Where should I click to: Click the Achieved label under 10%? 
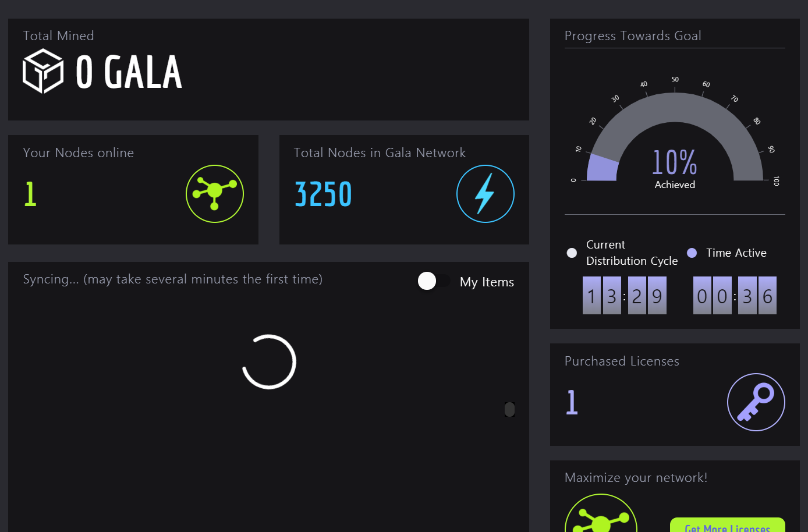(675, 185)
